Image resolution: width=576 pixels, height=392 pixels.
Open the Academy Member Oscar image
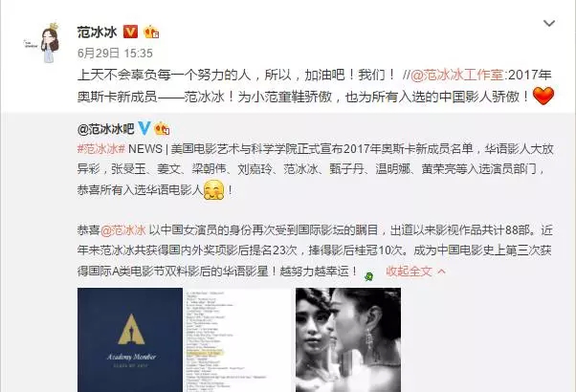130,339
